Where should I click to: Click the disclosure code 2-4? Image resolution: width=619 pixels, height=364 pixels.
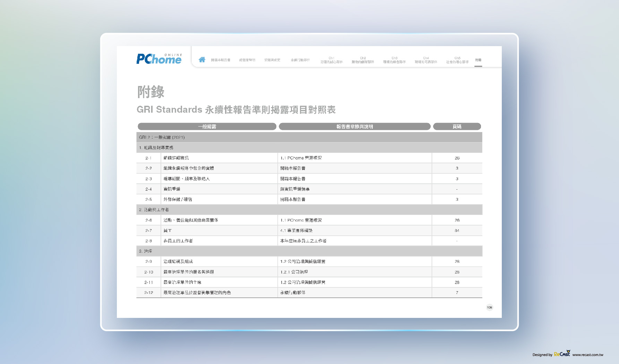click(x=148, y=189)
